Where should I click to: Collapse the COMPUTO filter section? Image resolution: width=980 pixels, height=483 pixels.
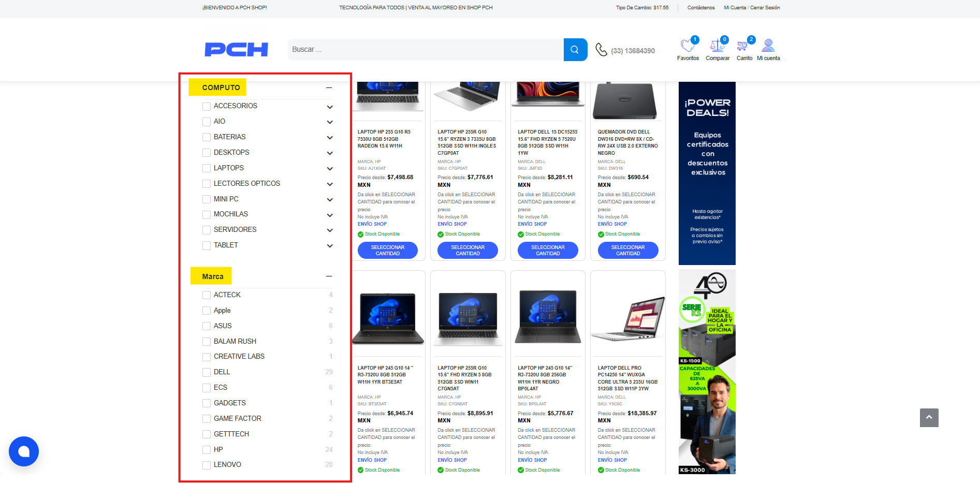[x=329, y=88]
